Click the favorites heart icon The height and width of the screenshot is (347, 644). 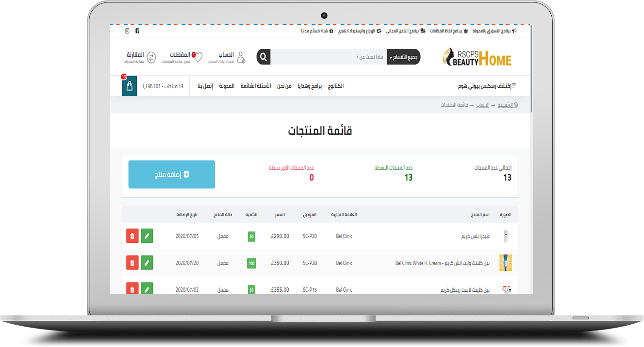[x=198, y=57]
